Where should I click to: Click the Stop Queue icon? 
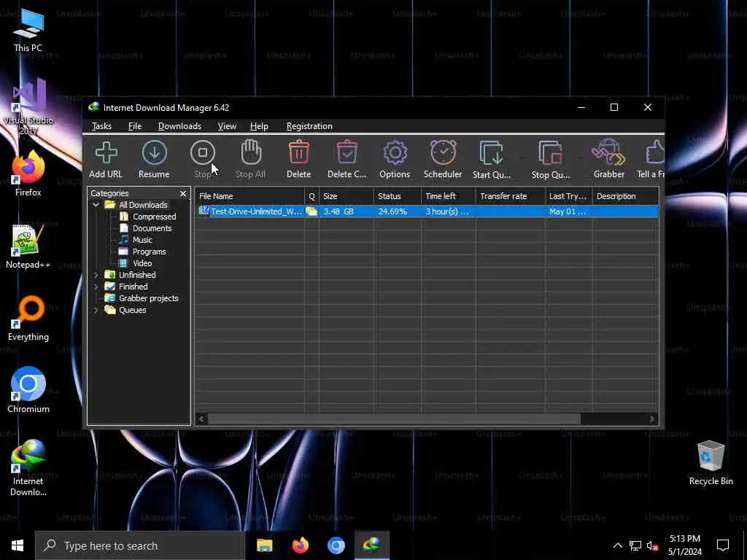tap(550, 153)
